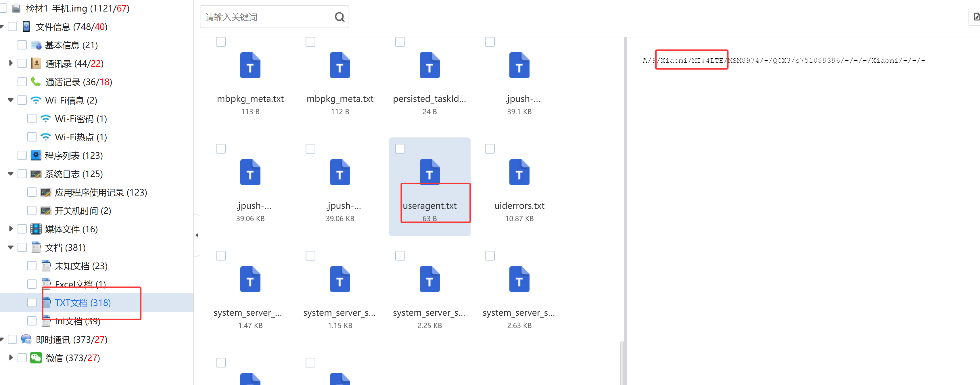Tick the 通话记录 checkbox

pos(22,81)
